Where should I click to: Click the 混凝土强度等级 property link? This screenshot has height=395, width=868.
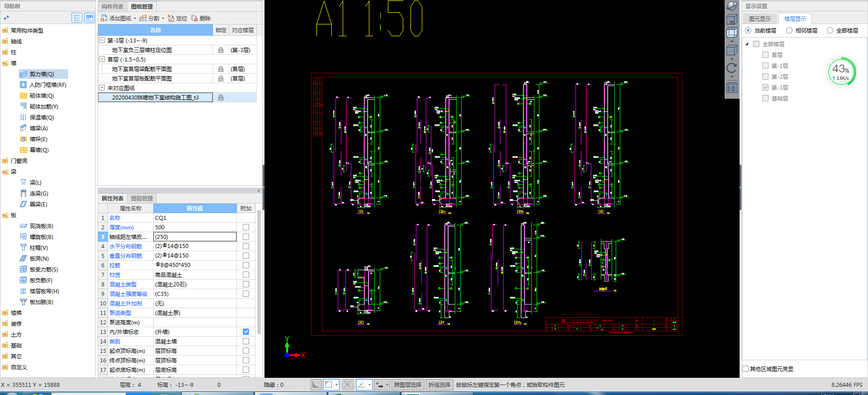(x=128, y=294)
